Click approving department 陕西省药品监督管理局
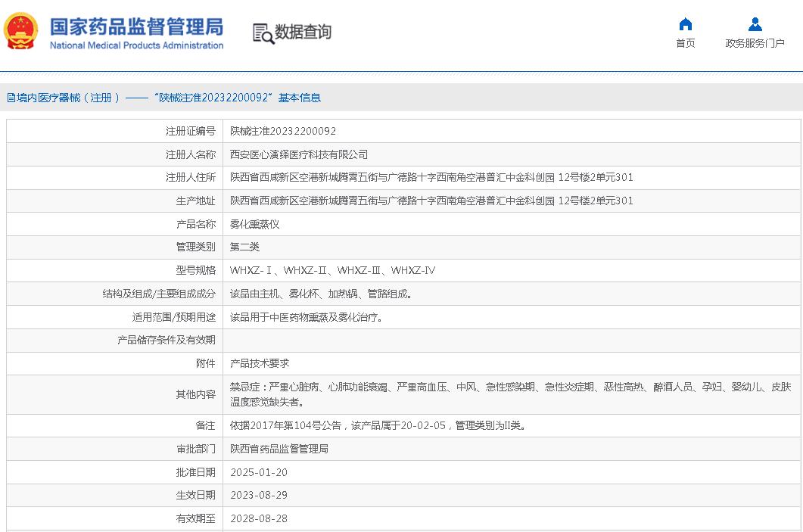The width and height of the screenshot is (803, 532). [279, 449]
